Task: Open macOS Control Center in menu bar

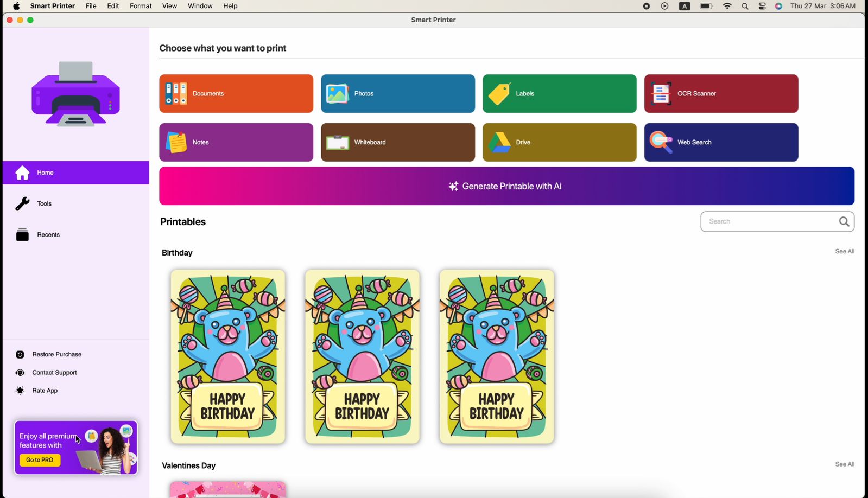Action: pyautogui.click(x=762, y=6)
